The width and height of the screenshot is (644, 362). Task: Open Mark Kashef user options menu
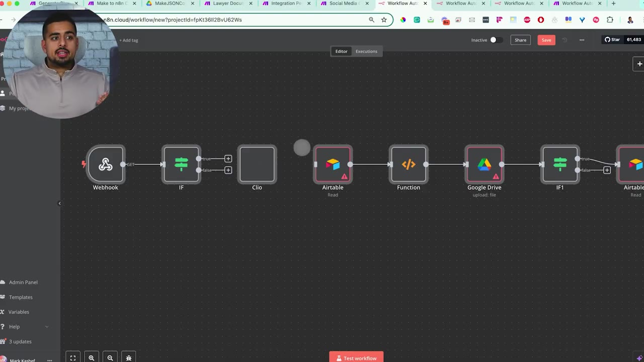point(49,360)
